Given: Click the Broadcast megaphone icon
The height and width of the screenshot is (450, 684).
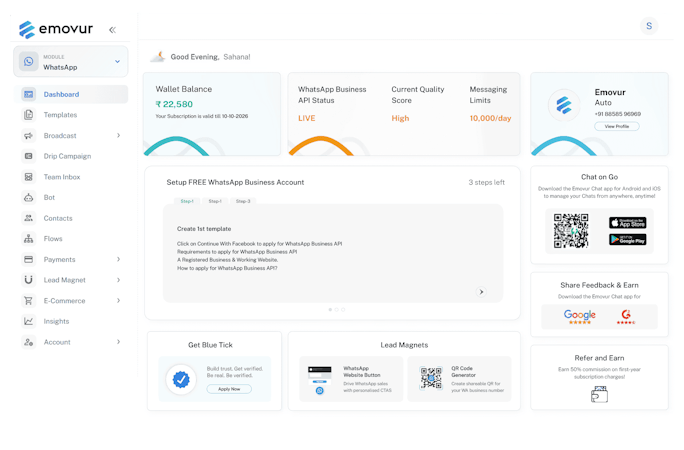Looking at the screenshot, I should (x=28, y=136).
